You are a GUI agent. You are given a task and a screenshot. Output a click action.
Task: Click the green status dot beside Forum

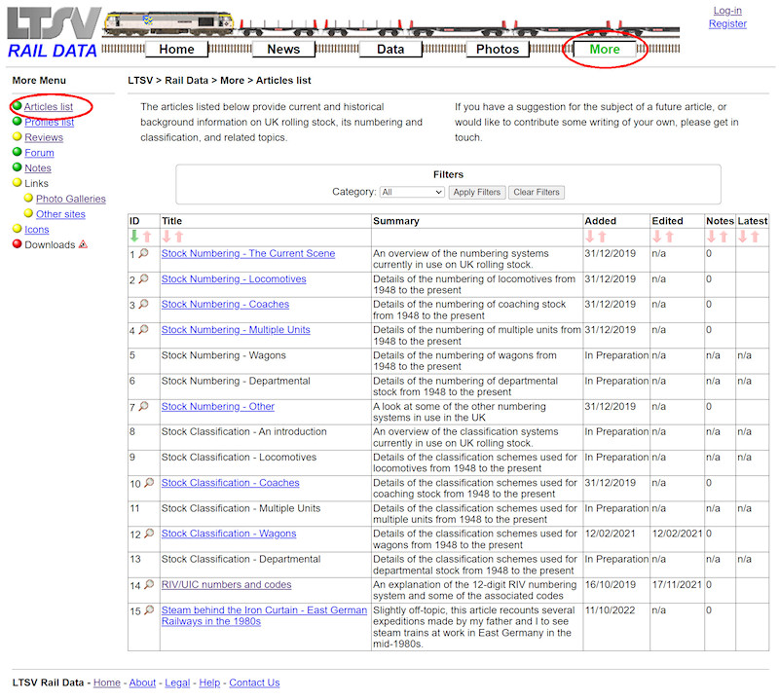[x=16, y=152]
